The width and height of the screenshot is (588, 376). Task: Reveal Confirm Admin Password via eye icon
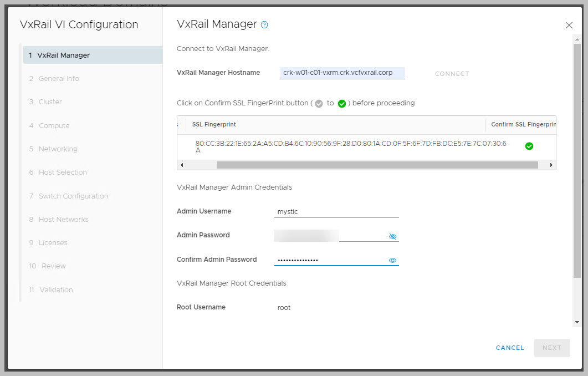392,260
